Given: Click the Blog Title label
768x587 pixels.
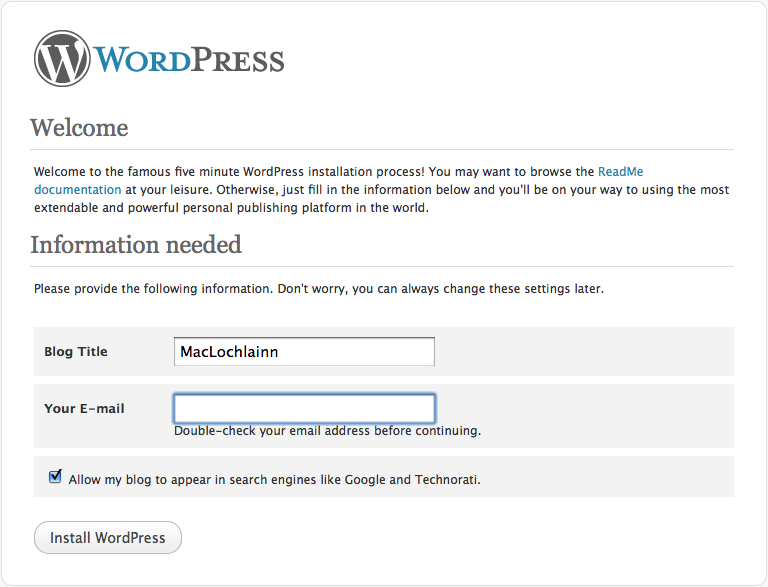Looking at the screenshot, I should tap(76, 352).
